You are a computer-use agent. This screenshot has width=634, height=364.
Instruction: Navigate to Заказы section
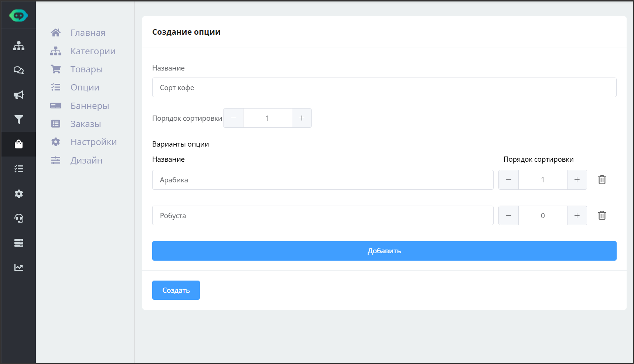[85, 124]
